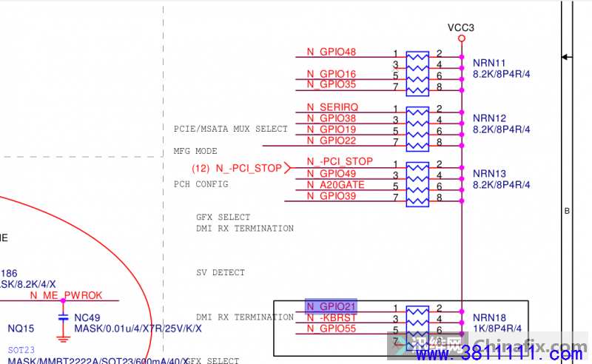This screenshot has width=592, height=364.
Task: Select the N_GPIO55 net label
Action: click(331, 328)
